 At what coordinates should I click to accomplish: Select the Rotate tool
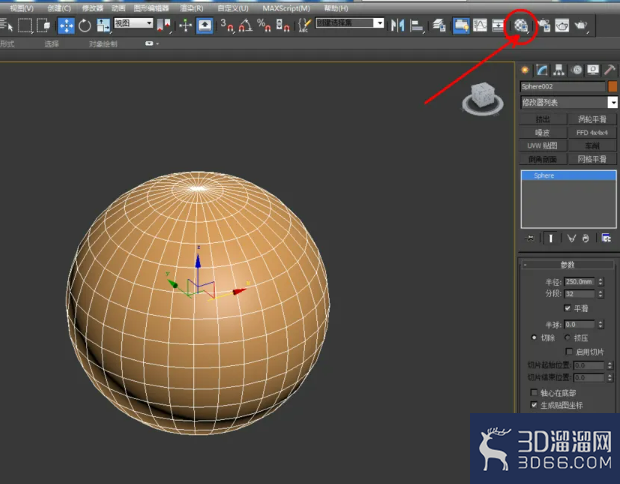pos(85,26)
